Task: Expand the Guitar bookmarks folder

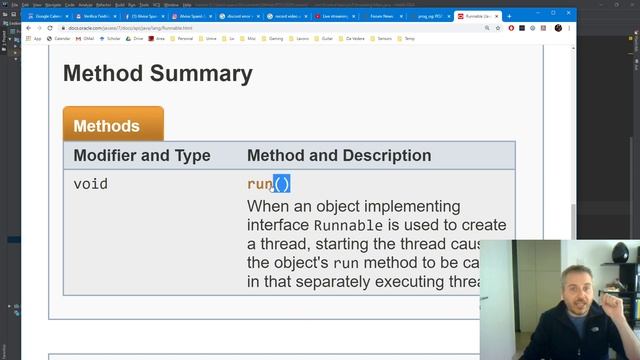Action: [324, 39]
